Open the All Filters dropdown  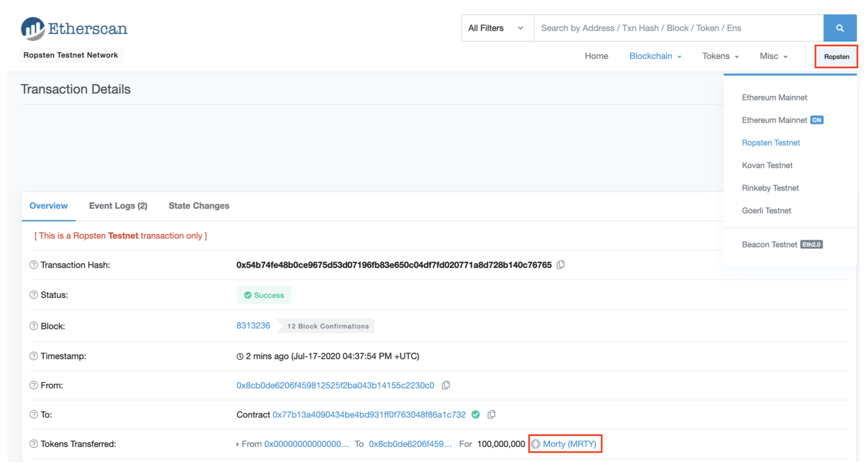tap(497, 28)
